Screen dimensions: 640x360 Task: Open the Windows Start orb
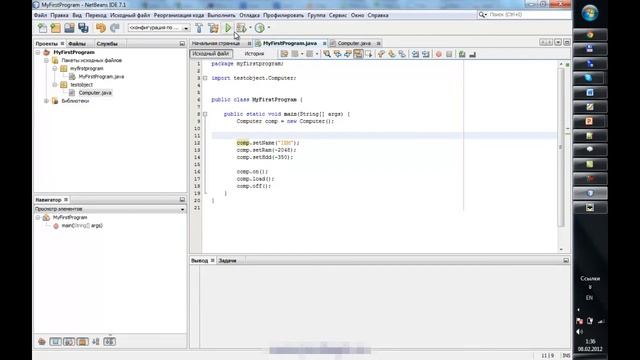590,13
